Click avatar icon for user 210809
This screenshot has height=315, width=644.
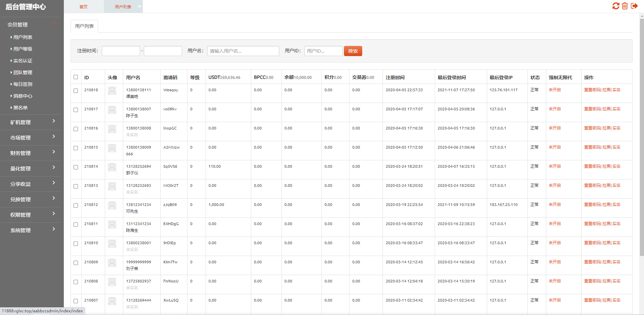coord(112,263)
